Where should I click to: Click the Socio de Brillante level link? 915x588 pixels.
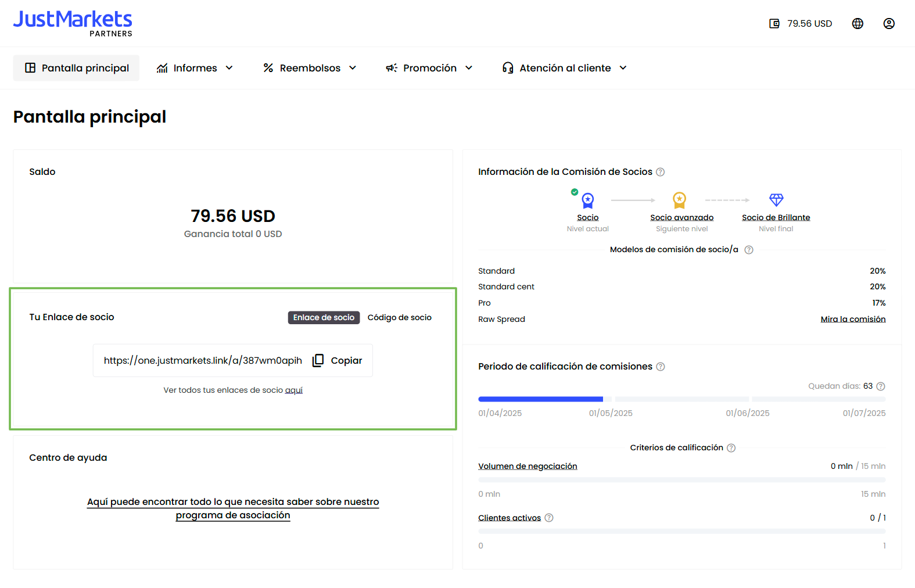tap(776, 217)
